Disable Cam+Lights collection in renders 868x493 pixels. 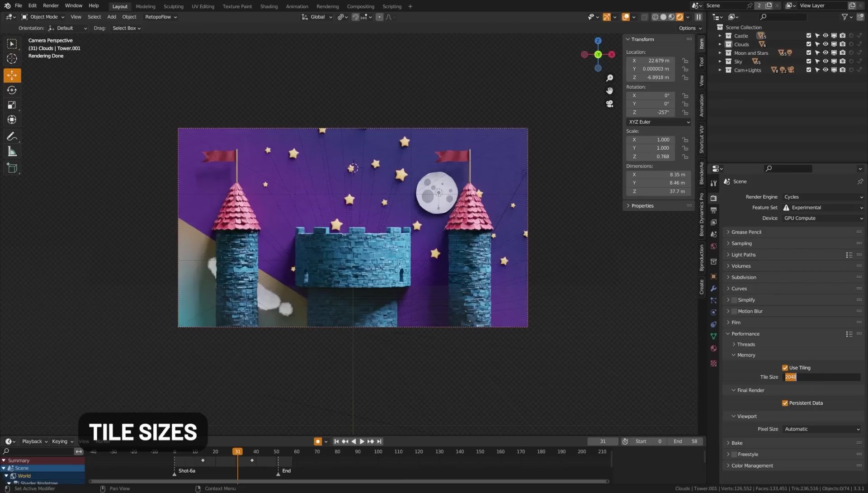[843, 70]
